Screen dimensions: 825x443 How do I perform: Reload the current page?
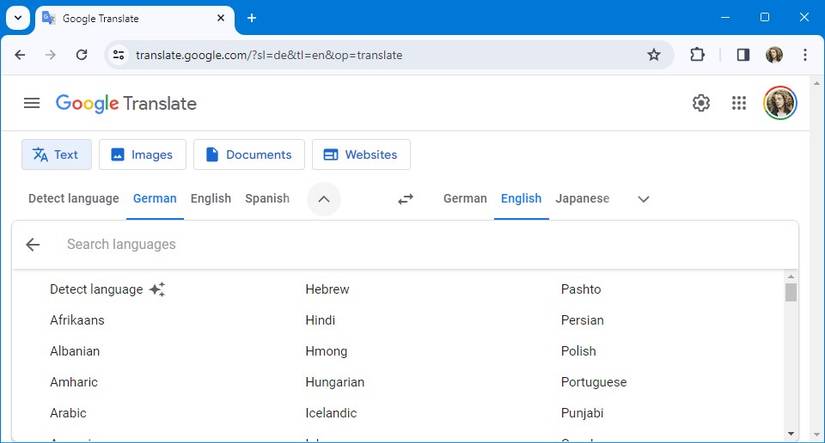(x=82, y=55)
